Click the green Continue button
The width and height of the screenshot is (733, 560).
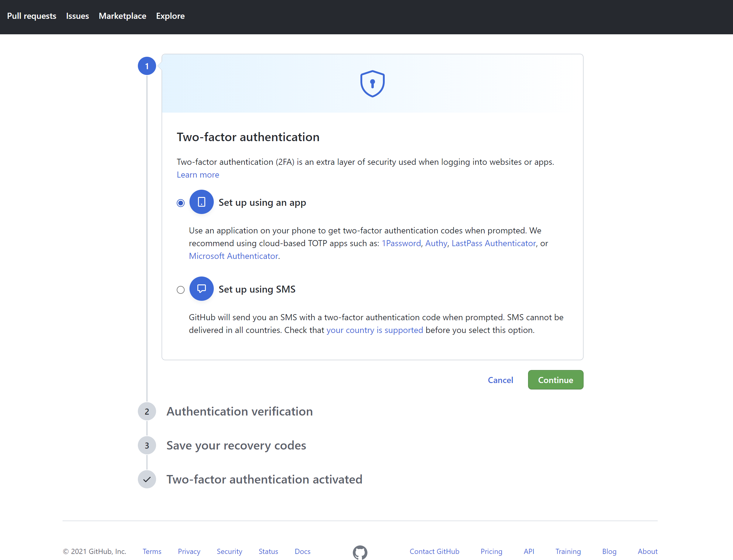(555, 380)
